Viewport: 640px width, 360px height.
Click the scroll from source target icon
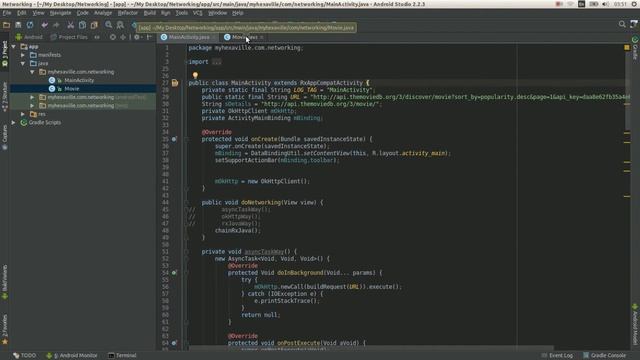pyautogui.click(x=113, y=37)
